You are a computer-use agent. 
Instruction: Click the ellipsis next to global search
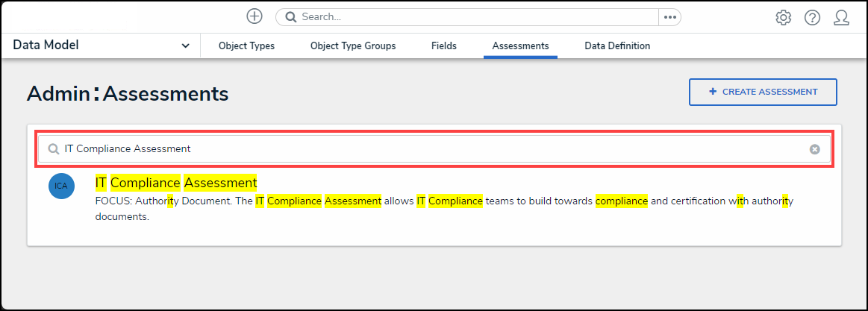669,17
